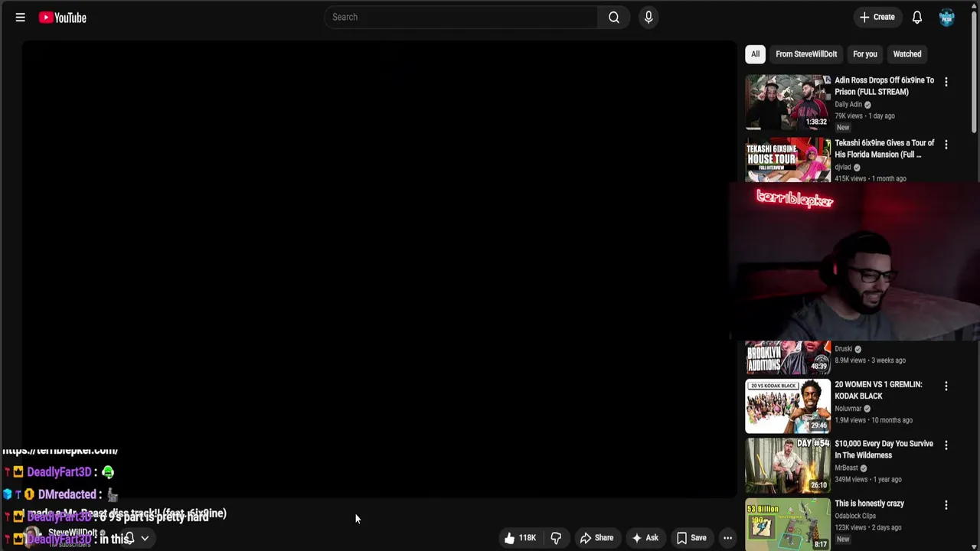Image resolution: width=980 pixels, height=551 pixels.
Task: Open the Create menu
Action: click(x=877, y=17)
